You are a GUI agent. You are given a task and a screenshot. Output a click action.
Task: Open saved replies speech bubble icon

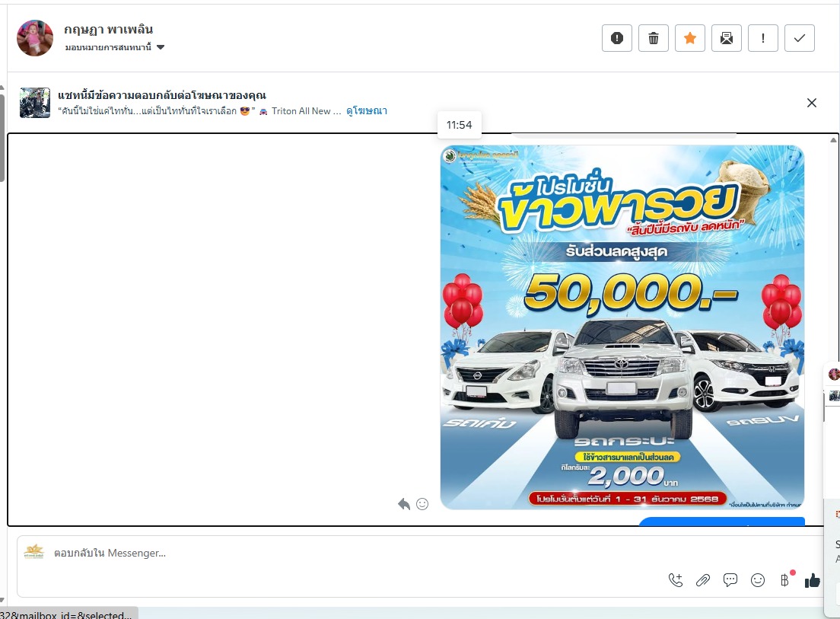730,580
